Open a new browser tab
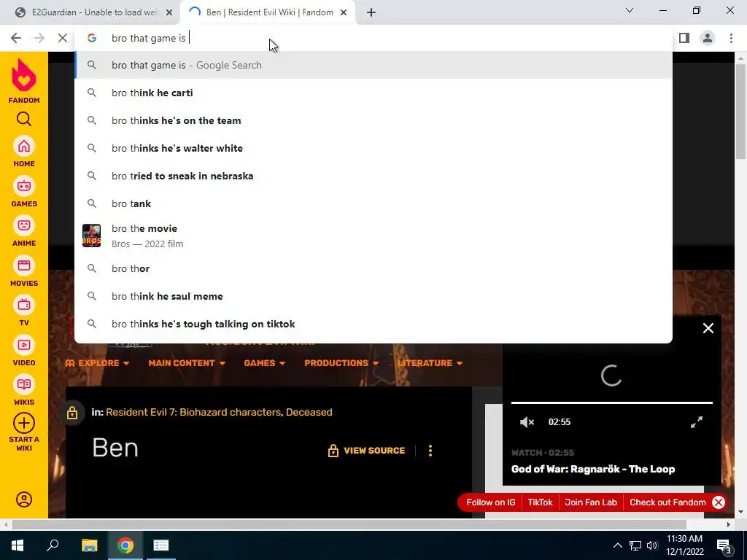This screenshot has width=747, height=560. [x=371, y=12]
